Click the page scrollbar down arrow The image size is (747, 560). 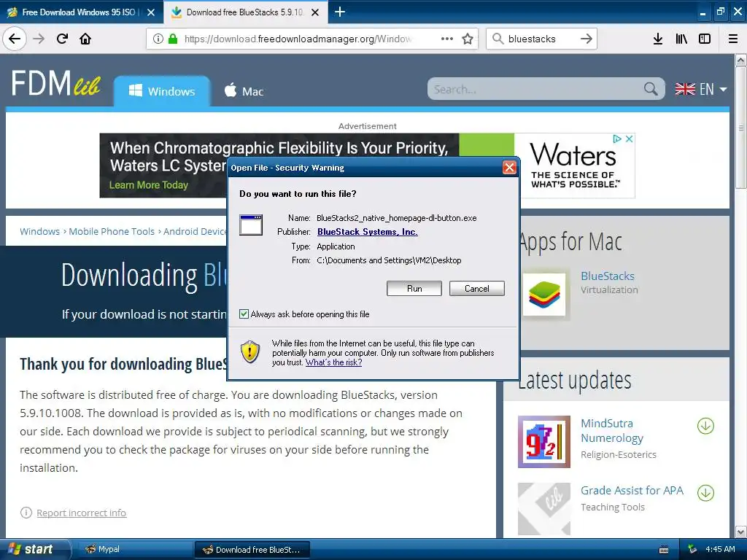[x=740, y=532]
